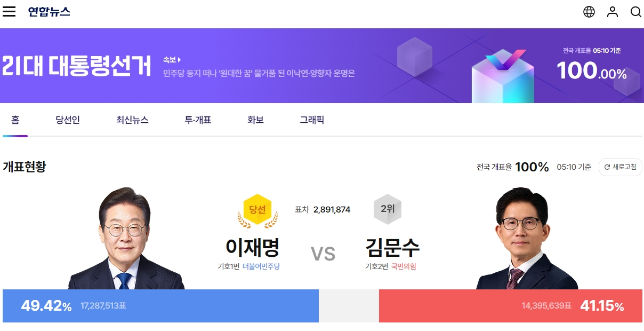
Task: Go to the 투·개표 tab
Action: point(198,120)
